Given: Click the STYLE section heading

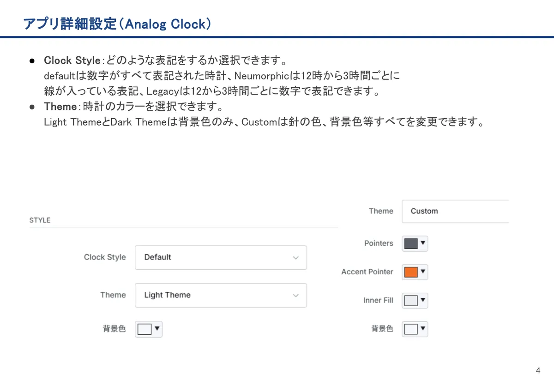Looking at the screenshot, I should (40, 220).
